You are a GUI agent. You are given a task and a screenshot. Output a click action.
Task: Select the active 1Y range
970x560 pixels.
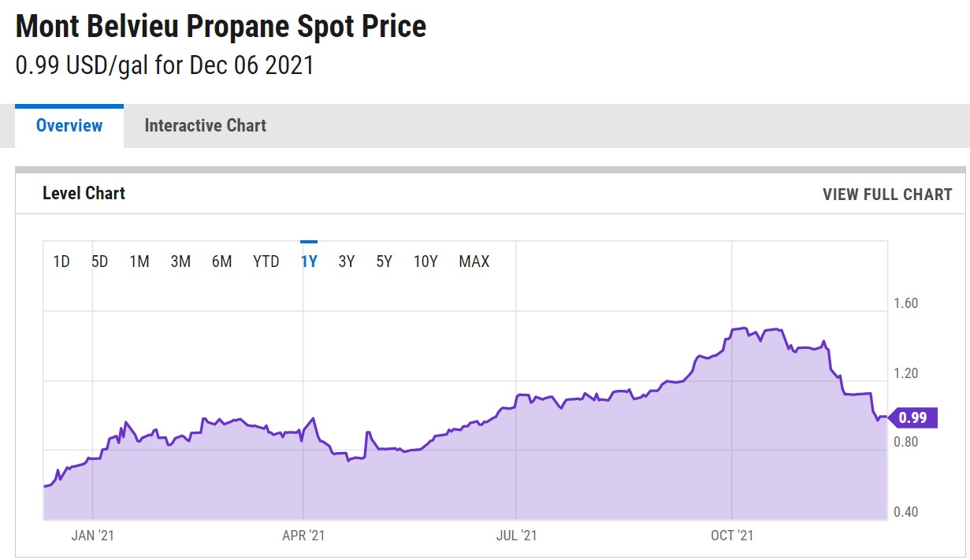coord(309,261)
